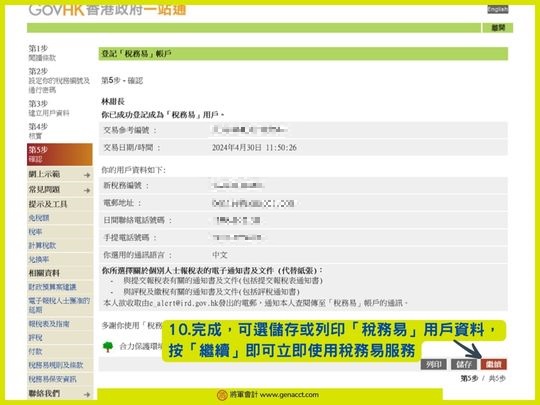
Task: Click the transaction date 2024年4月30日 11:50:26
Action: [254, 148]
